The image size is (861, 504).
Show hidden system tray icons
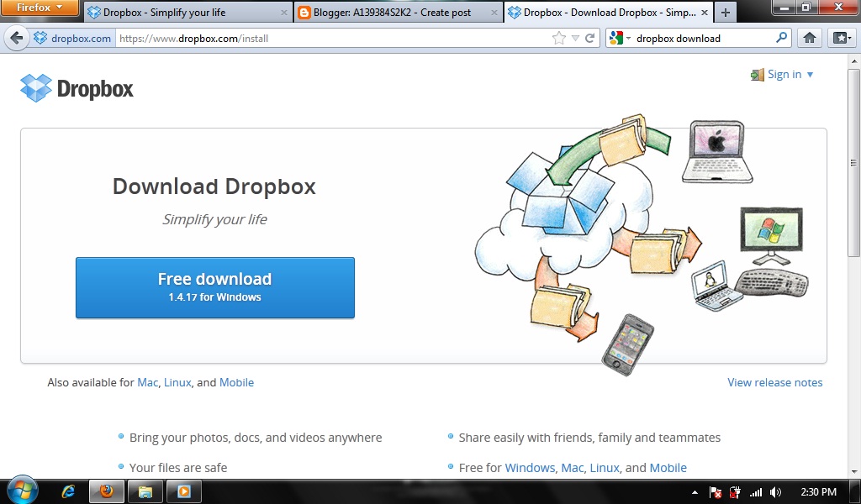click(695, 492)
